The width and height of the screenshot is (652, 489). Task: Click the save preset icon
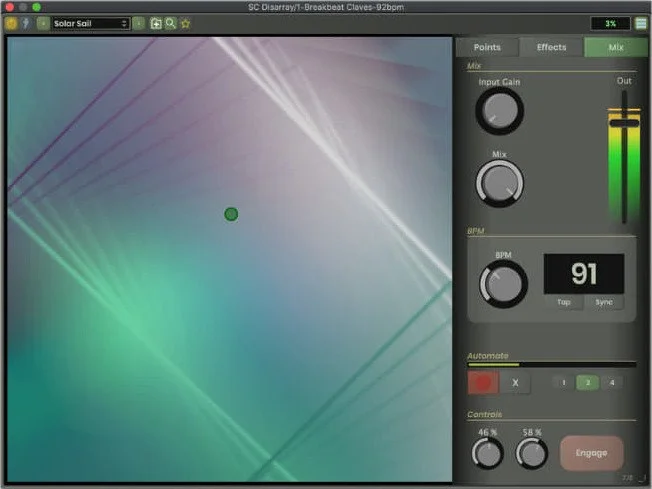pyautogui.click(x=156, y=23)
